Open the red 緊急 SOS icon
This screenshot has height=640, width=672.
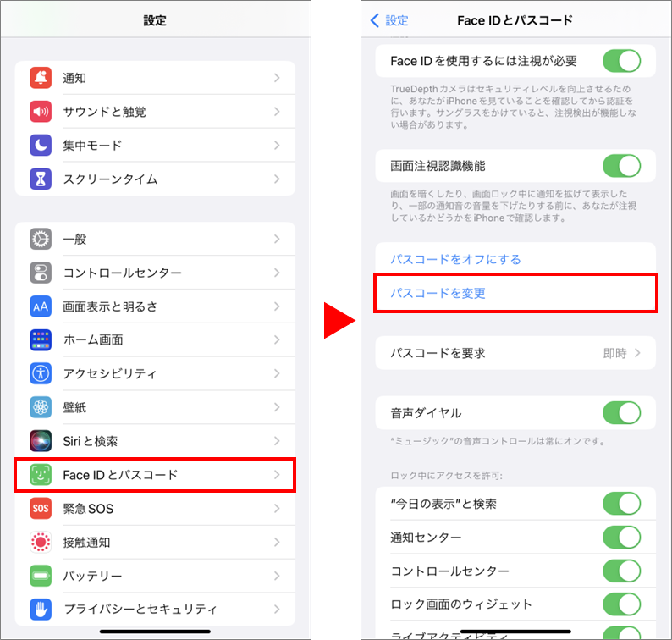click(x=41, y=509)
